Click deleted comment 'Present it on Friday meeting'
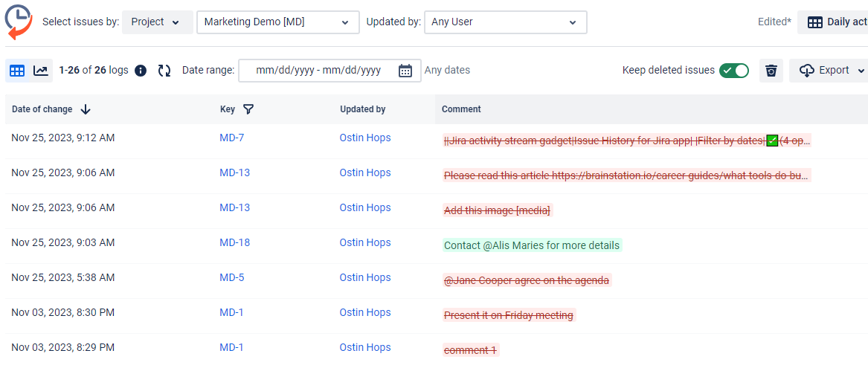Image resolution: width=868 pixels, height=368 pixels. pyautogui.click(x=509, y=315)
